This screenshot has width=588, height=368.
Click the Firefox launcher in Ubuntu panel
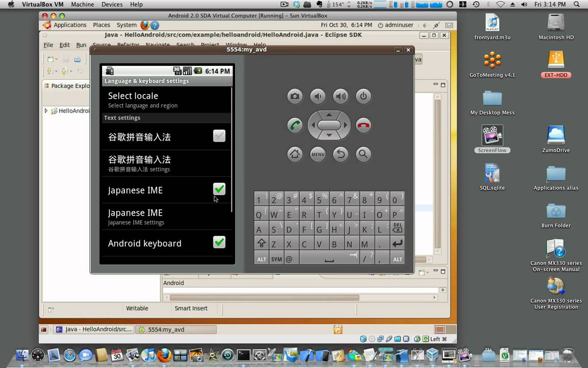(x=145, y=25)
